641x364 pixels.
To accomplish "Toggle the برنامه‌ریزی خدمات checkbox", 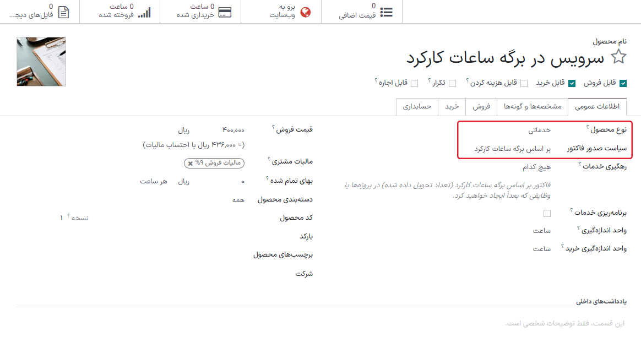I will click(547, 213).
